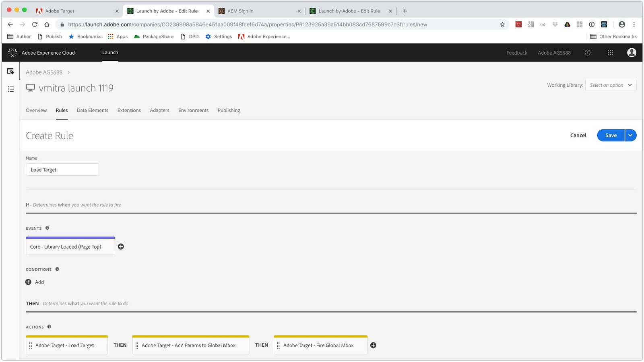Click the red extension icon in toolbar
This screenshot has width=644, height=362.
[518, 25]
